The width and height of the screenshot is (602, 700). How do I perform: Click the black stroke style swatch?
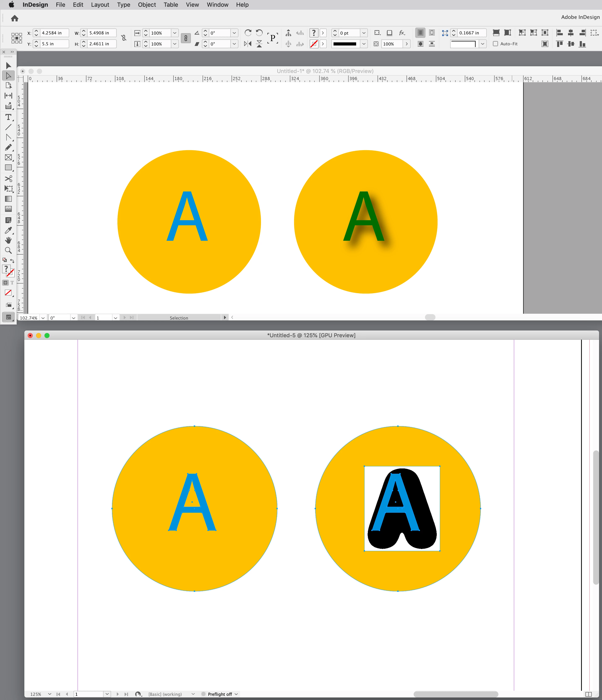(x=345, y=44)
